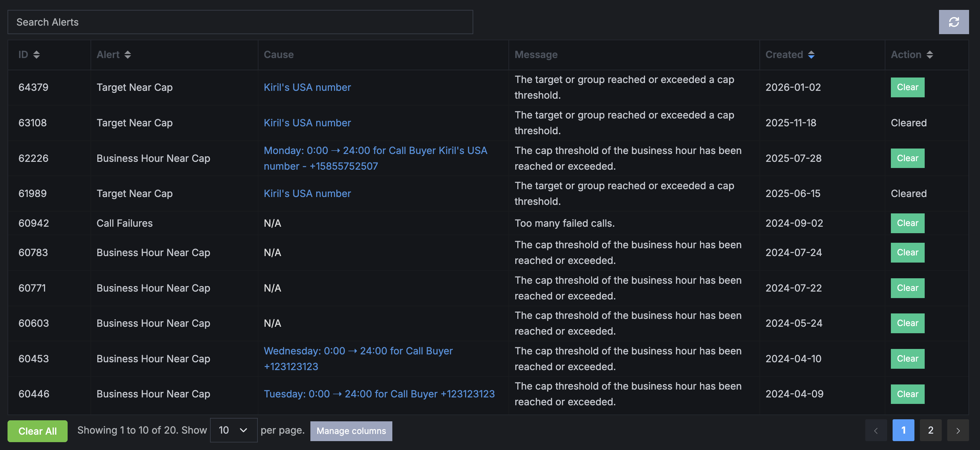Clear all alerts

[x=37, y=431]
